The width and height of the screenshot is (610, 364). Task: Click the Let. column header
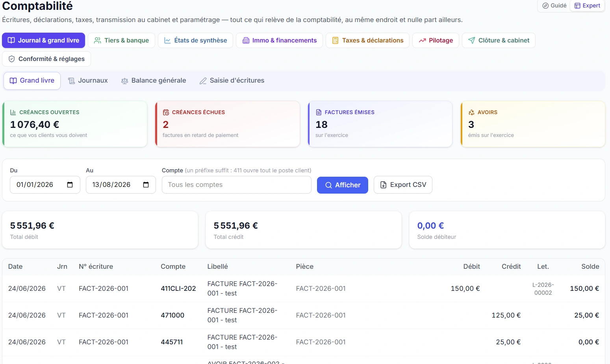coord(543,266)
